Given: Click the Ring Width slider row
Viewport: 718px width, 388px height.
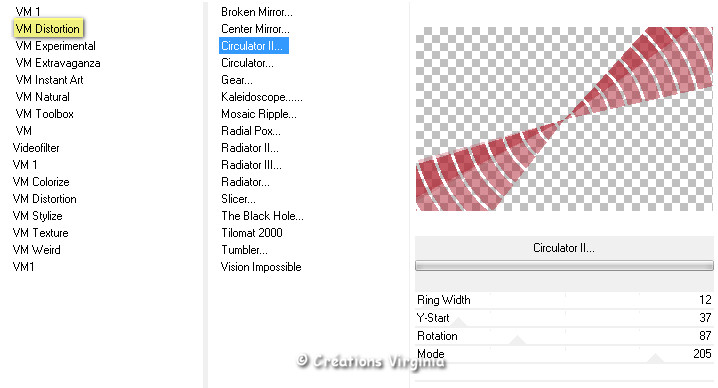Looking at the screenshot, I should tap(564, 300).
